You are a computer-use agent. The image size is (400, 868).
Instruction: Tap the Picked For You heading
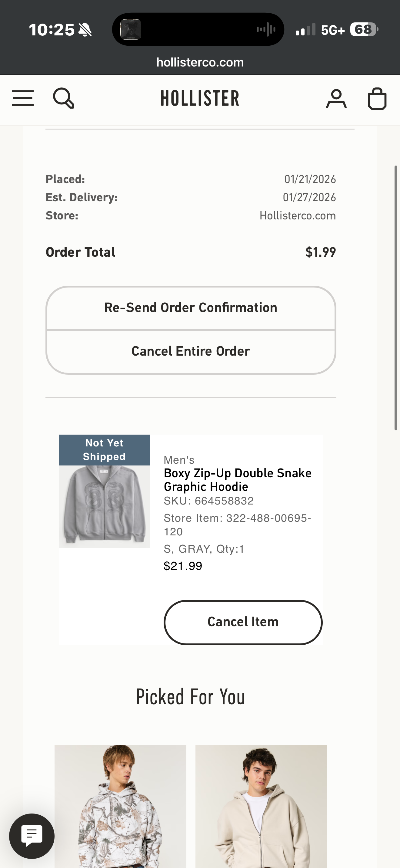pyautogui.click(x=191, y=697)
